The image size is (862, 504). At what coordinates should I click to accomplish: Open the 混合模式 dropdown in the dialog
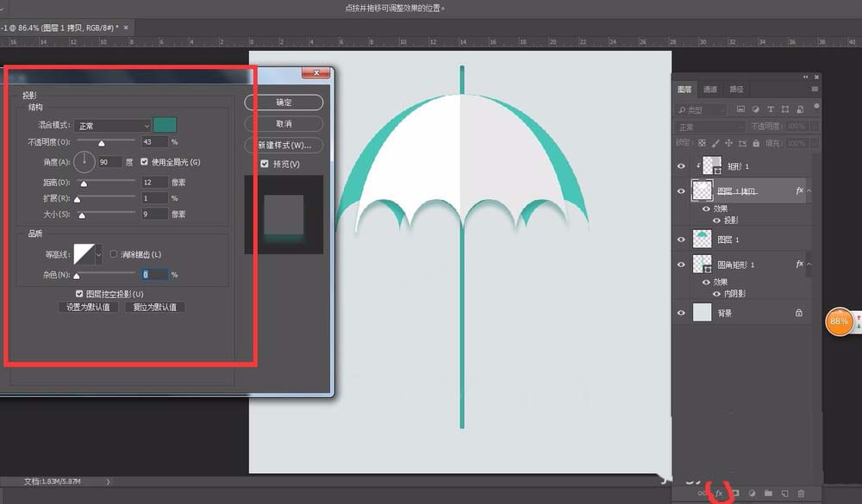tap(112, 126)
